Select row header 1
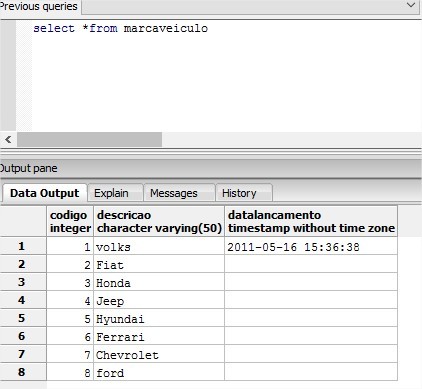This screenshot has width=422, height=389. pyautogui.click(x=23, y=246)
